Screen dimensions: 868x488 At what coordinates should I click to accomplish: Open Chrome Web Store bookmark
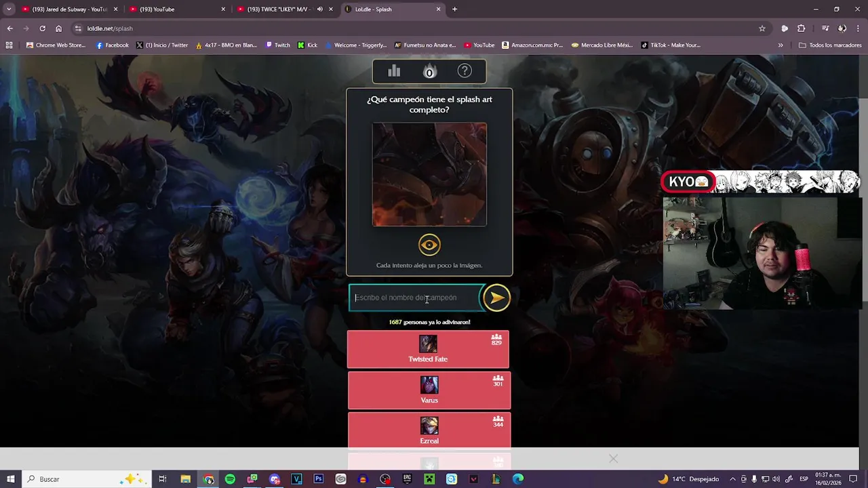coord(56,45)
